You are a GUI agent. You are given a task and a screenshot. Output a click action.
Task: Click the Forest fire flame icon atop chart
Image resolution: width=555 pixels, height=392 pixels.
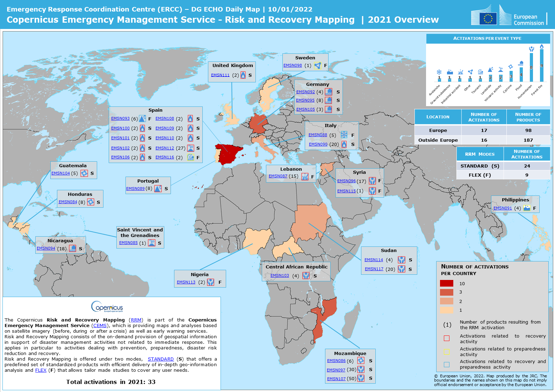pyautogui.click(x=541, y=46)
